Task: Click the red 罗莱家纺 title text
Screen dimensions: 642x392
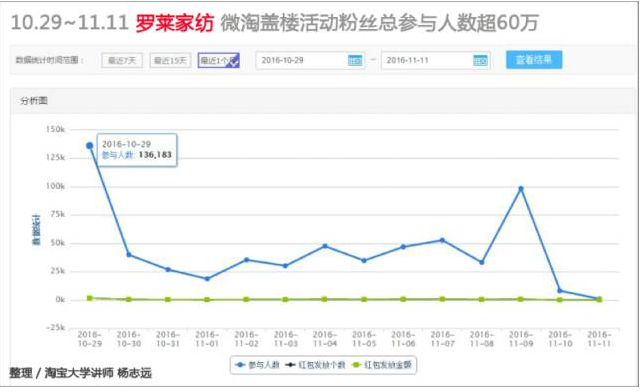Action: tap(174, 23)
